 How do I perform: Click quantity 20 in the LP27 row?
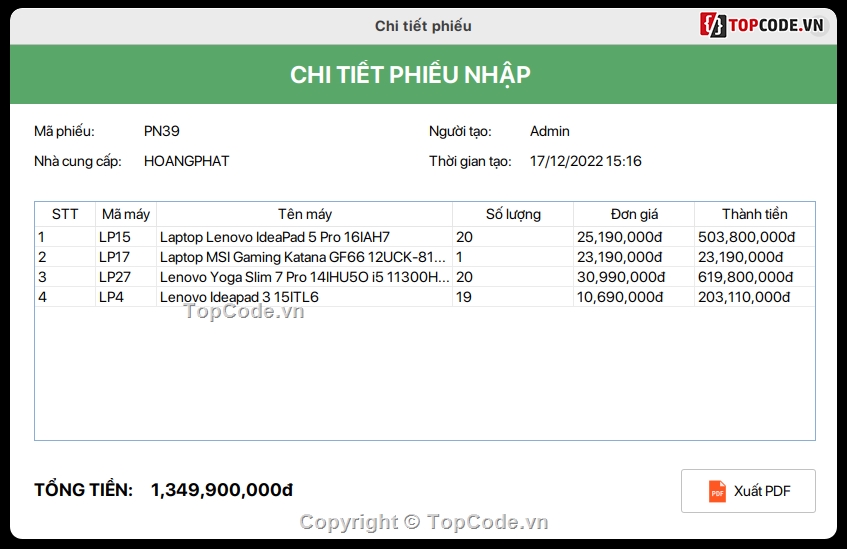(513, 277)
